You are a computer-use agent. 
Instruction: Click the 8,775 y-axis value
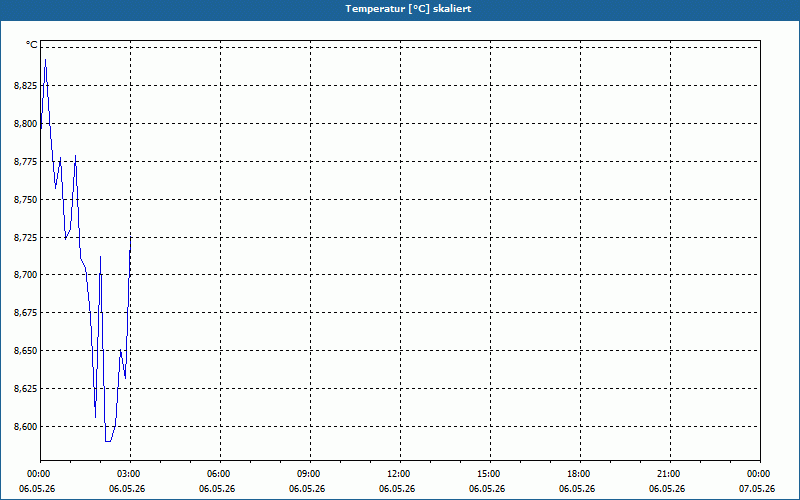tap(26, 162)
